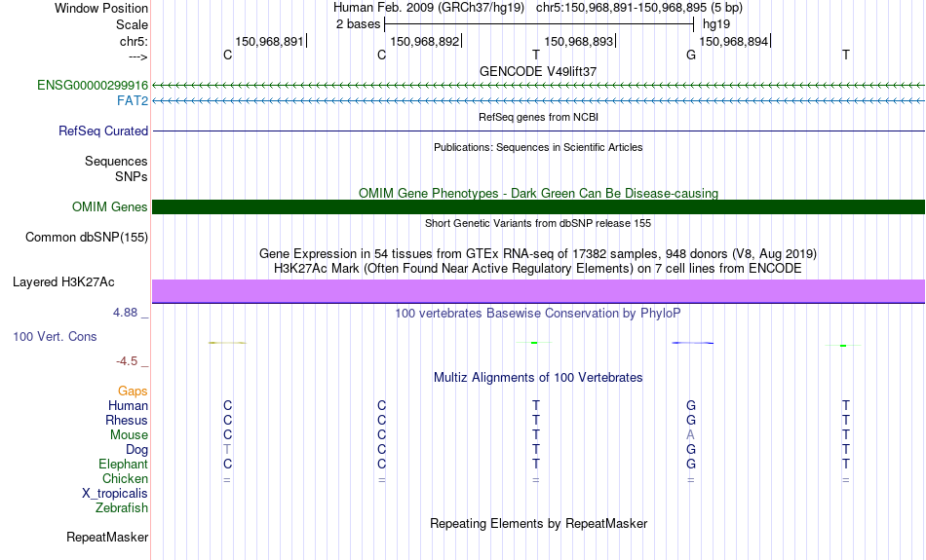
Task: Click the Human species row label
Action: (x=128, y=405)
